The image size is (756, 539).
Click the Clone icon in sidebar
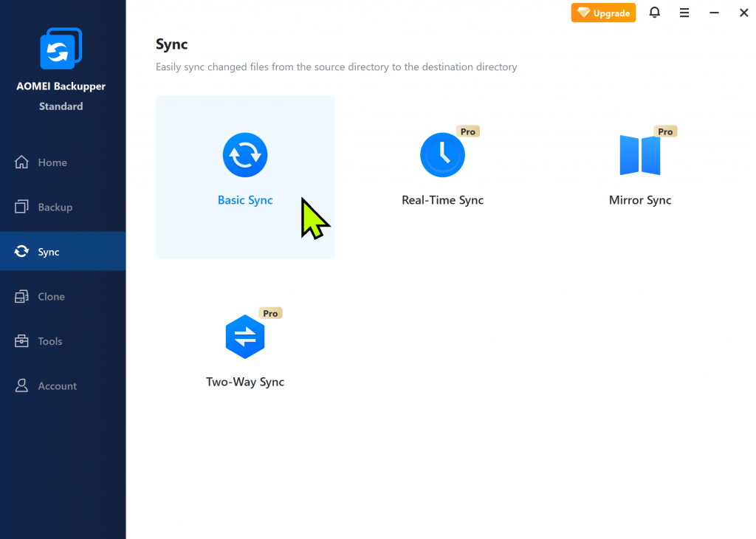tap(22, 297)
